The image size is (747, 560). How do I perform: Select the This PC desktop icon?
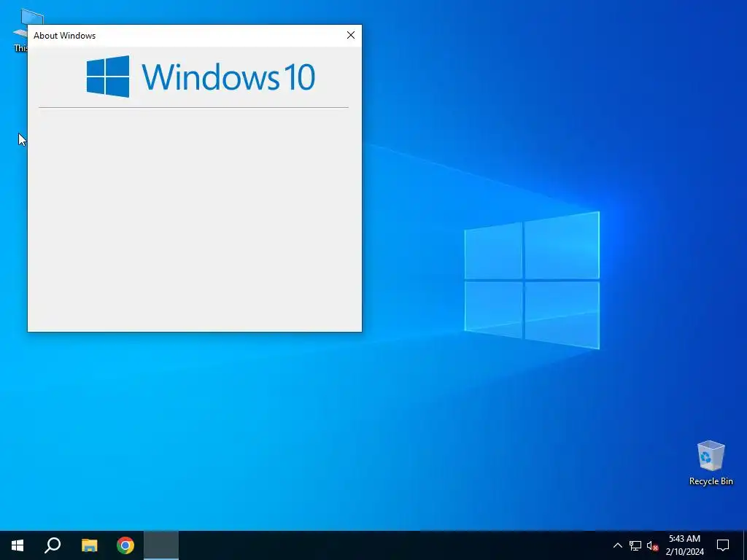(x=21, y=31)
